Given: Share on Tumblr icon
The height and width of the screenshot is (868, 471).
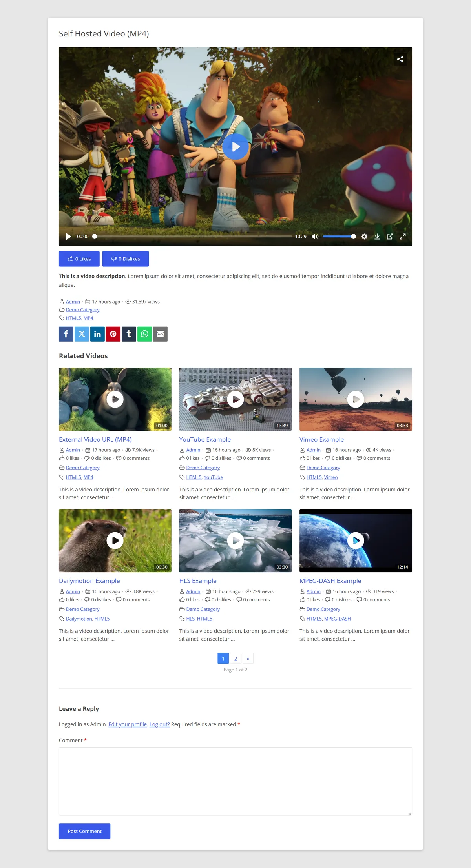Looking at the screenshot, I should click(x=129, y=334).
